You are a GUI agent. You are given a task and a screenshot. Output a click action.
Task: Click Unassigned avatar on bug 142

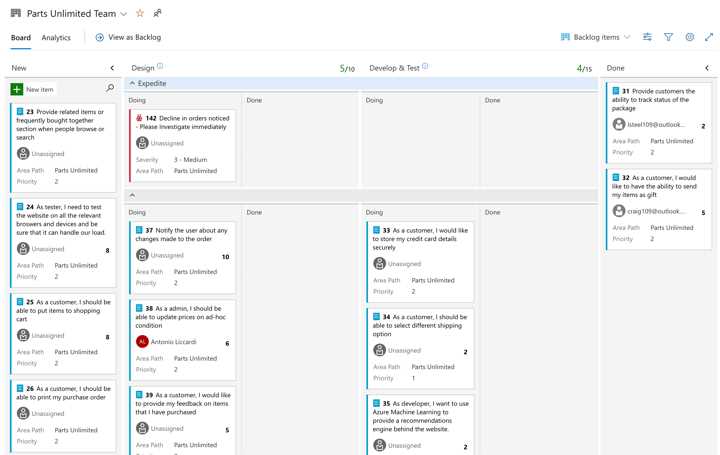[142, 143]
